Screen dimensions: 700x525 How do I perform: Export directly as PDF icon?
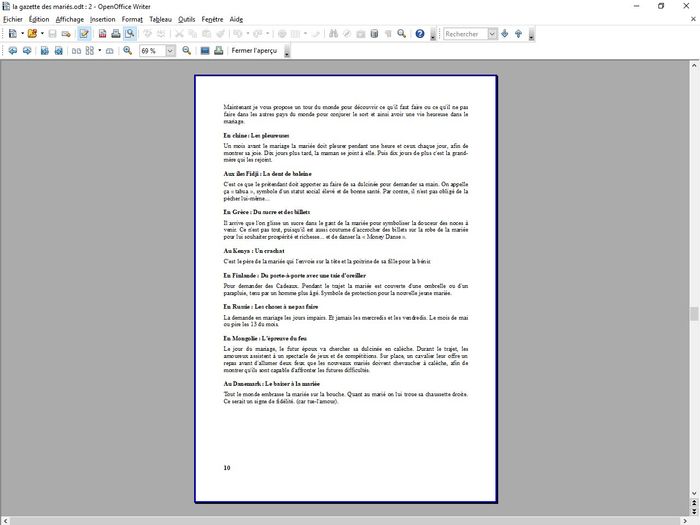(102, 33)
